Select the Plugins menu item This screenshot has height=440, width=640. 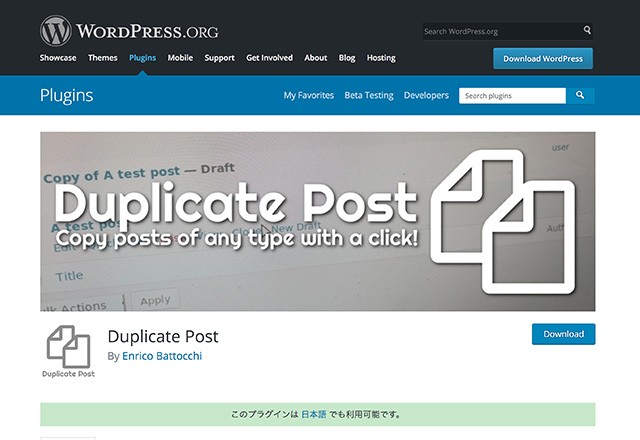coord(142,58)
